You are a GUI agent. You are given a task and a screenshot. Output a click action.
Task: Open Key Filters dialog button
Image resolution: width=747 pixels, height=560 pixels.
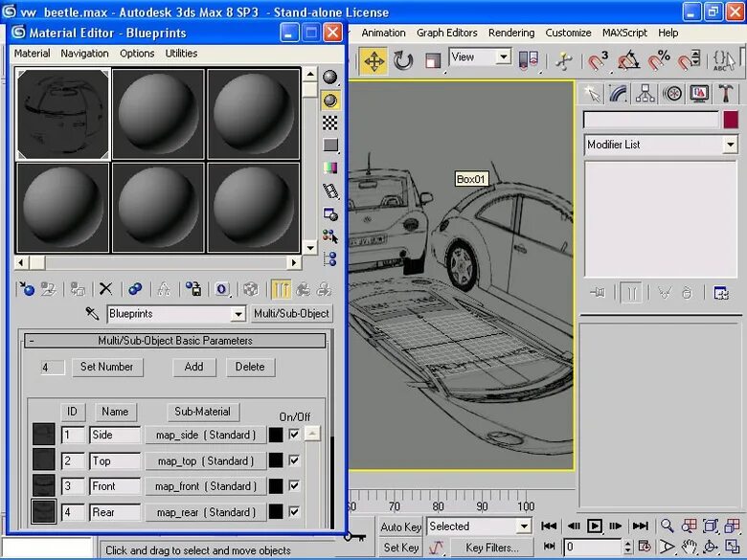[x=491, y=549]
